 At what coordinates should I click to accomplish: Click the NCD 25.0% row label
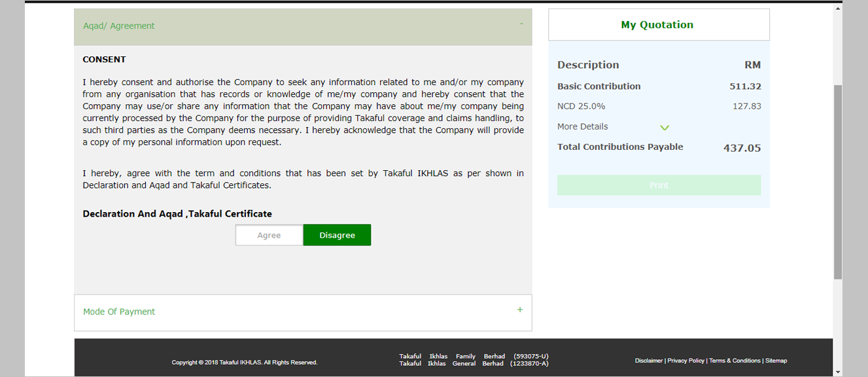point(581,106)
